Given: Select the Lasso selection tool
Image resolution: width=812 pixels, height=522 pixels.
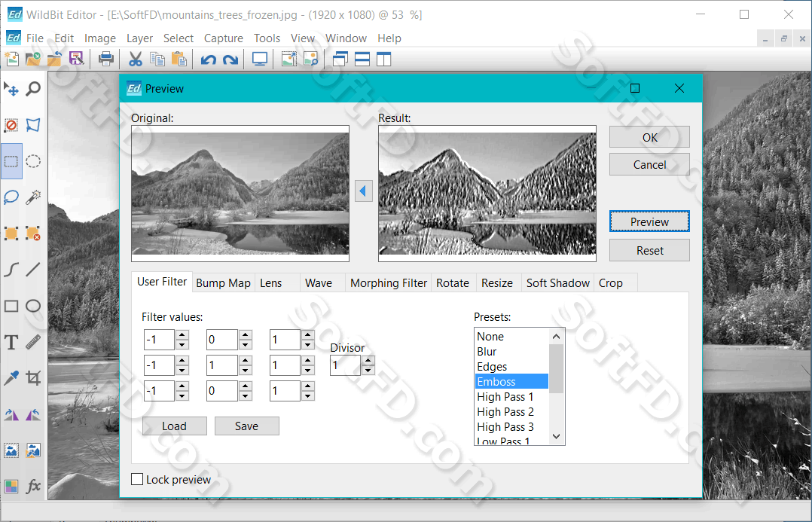Looking at the screenshot, I should coord(11,197).
